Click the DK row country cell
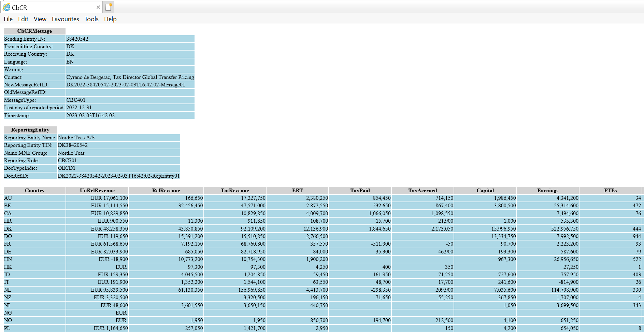This screenshot has height=332, width=644. coord(8,229)
